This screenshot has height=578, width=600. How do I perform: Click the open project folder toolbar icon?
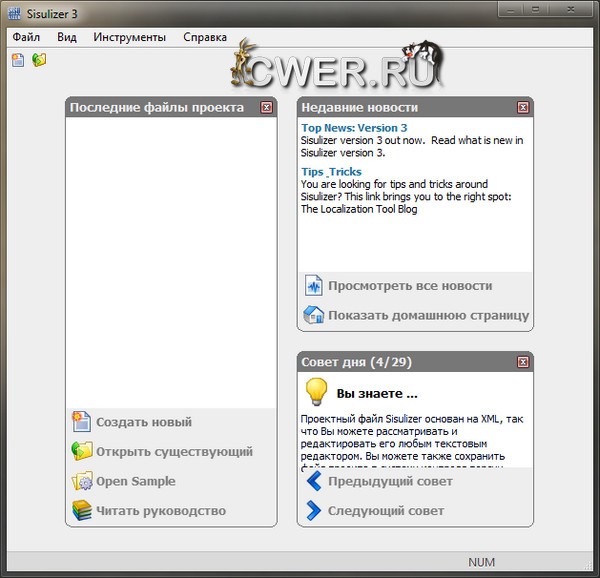click(39, 60)
